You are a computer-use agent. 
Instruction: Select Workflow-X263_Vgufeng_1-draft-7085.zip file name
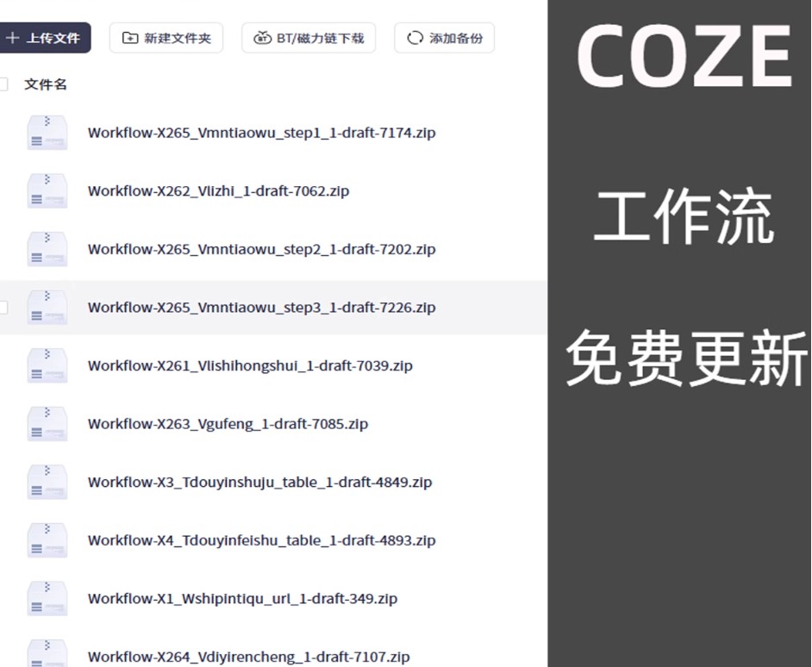point(228,424)
